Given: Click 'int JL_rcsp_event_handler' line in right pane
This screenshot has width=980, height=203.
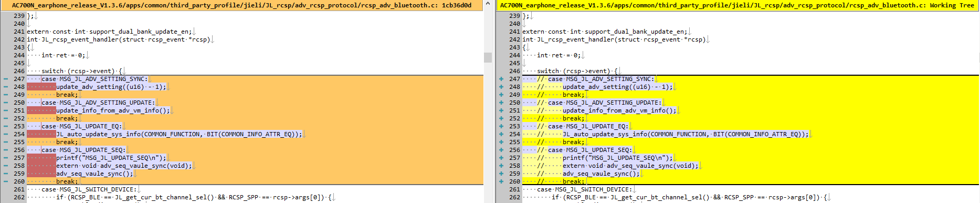Looking at the screenshot, I should [614, 39].
